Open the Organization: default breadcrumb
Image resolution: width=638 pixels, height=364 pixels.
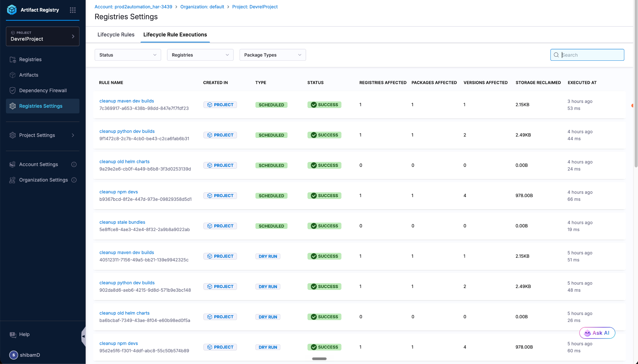click(x=202, y=7)
